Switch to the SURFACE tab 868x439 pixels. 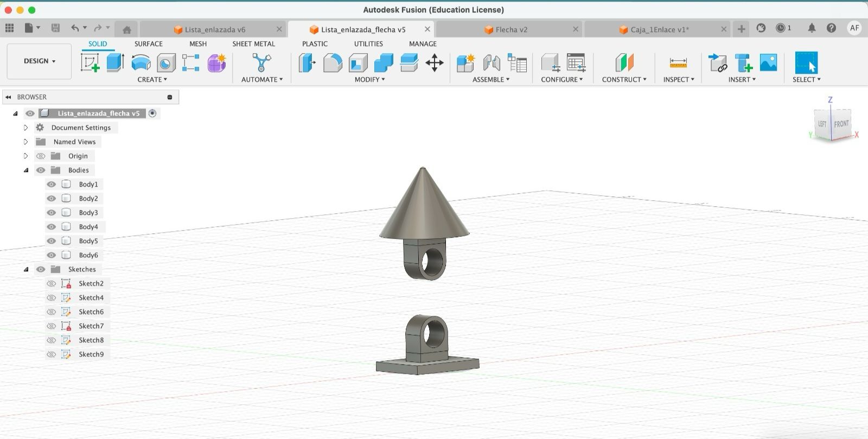coord(148,44)
